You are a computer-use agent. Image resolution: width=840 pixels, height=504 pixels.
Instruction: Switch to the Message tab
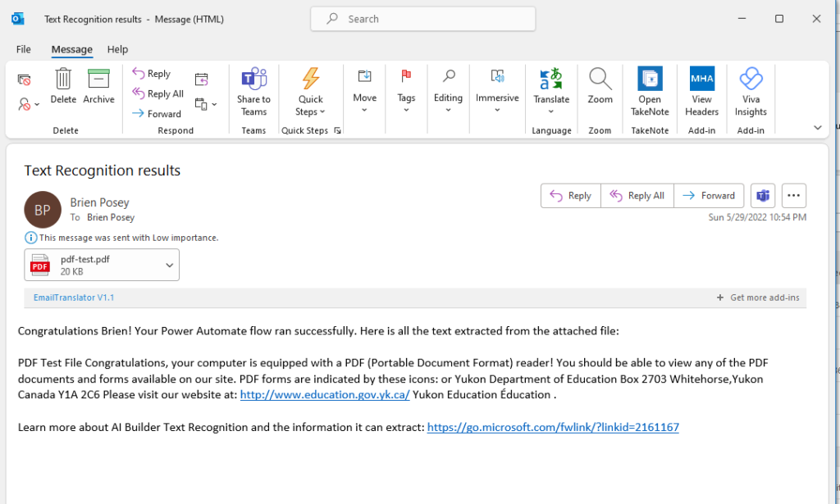[72, 49]
